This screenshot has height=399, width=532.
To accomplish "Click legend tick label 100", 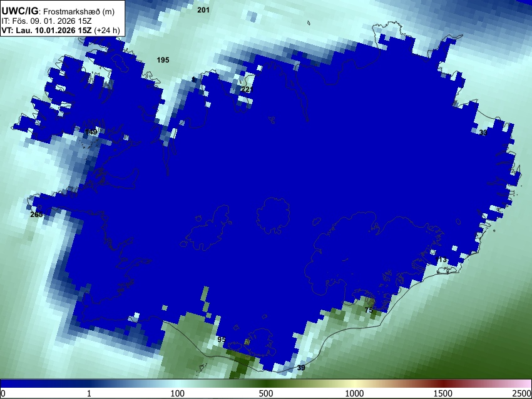I will coord(178,393).
